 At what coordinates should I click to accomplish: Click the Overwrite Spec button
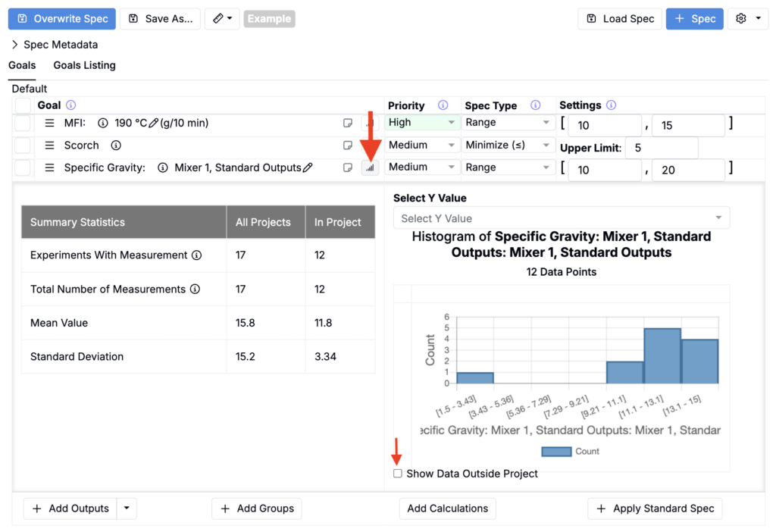click(x=62, y=19)
